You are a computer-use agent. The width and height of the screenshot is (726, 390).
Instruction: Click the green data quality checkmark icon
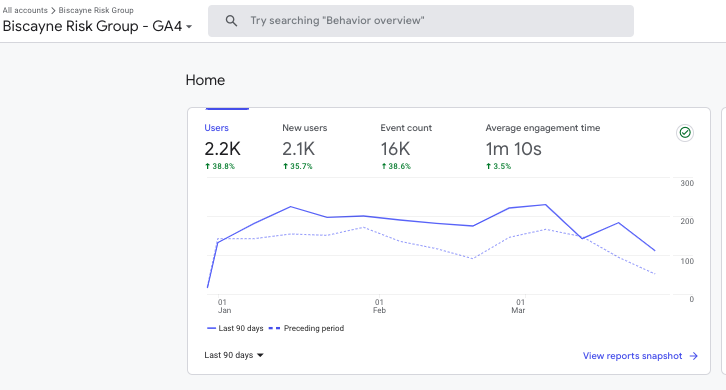[x=685, y=133]
